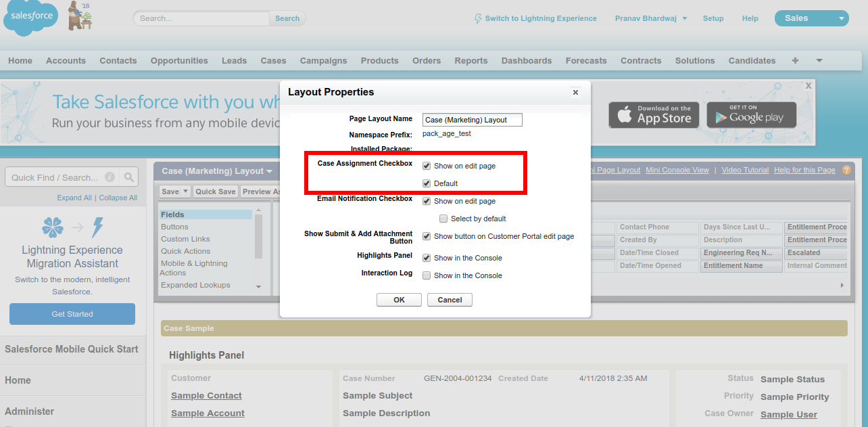This screenshot has width=868, height=427.
Task: Toggle Case Assignment Show on edit page
Action: (x=427, y=166)
